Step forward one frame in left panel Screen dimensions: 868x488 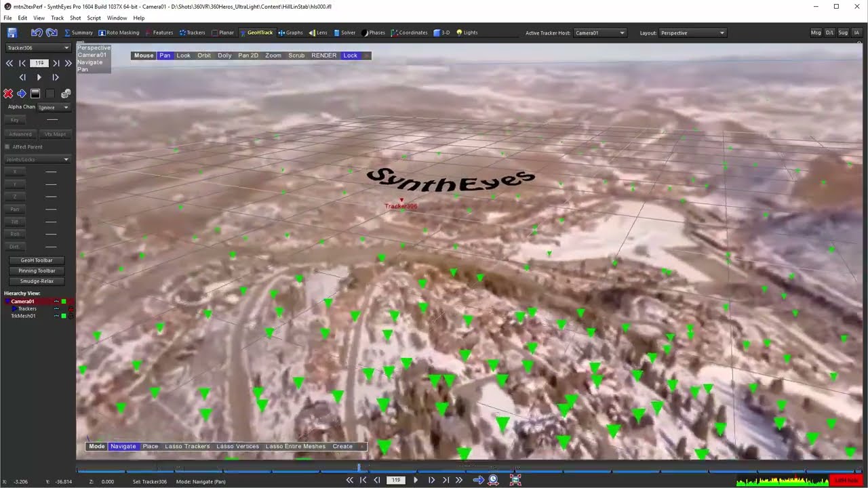pos(56,77)
